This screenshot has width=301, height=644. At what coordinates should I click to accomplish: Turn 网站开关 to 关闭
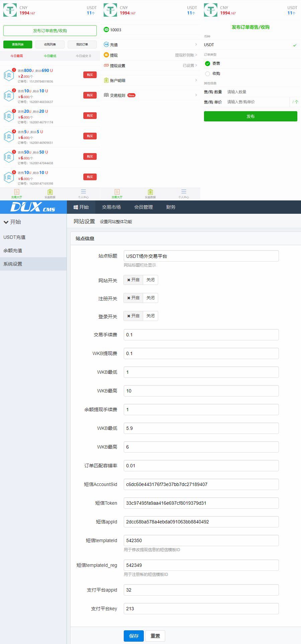click(150, 280)
